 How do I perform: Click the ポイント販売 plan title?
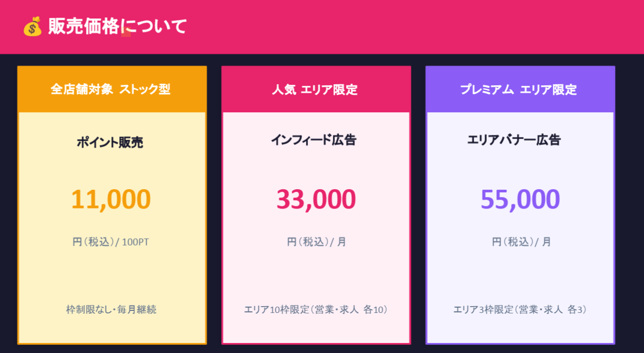click(110, 142)
